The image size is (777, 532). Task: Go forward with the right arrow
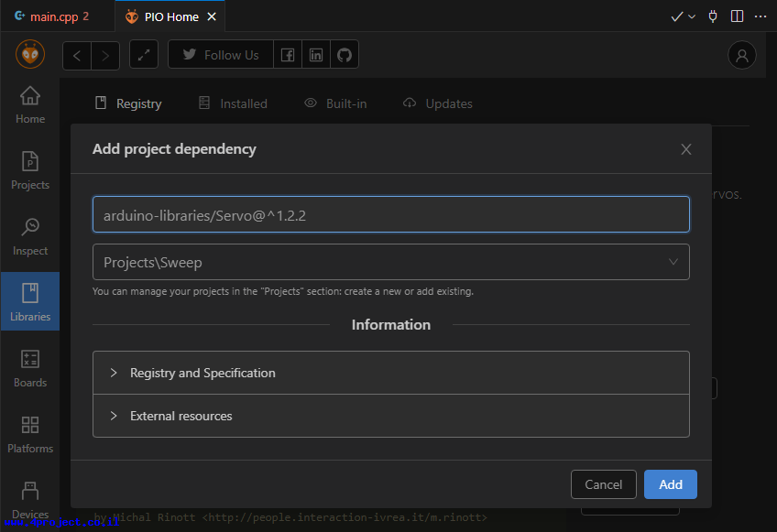click(105, 55)
